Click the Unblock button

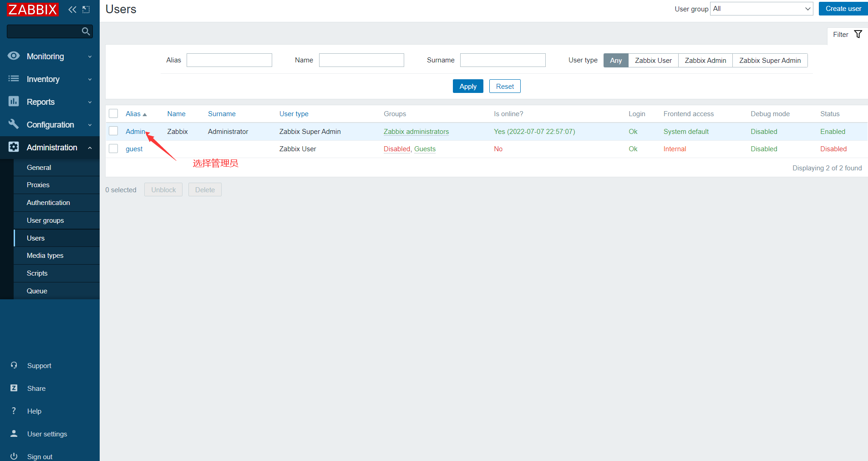coord(163,190)
